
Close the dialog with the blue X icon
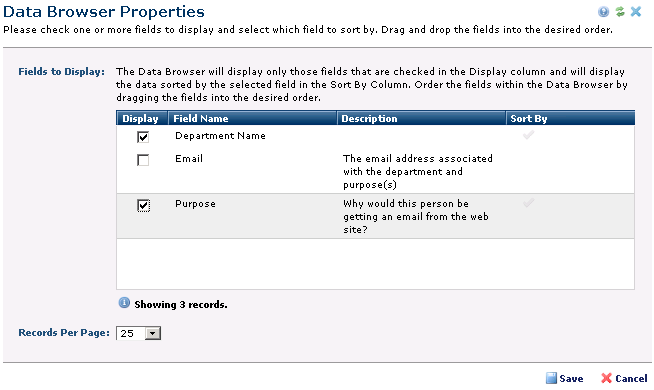click(x=636, y=12)
